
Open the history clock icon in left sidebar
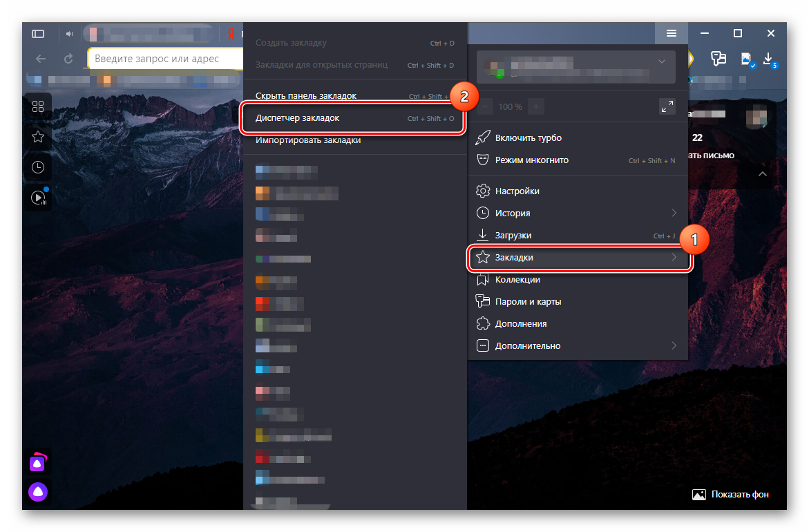38,167
